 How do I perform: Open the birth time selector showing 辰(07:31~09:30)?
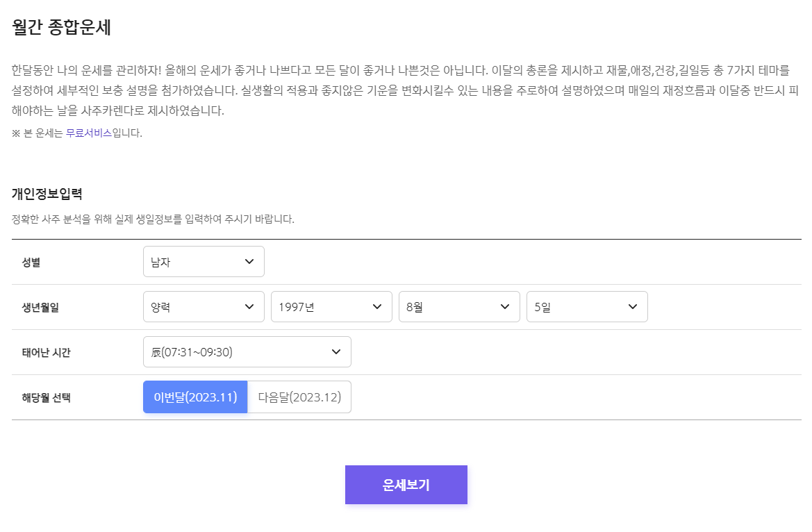pyautogui.click(x=247, y=351)
